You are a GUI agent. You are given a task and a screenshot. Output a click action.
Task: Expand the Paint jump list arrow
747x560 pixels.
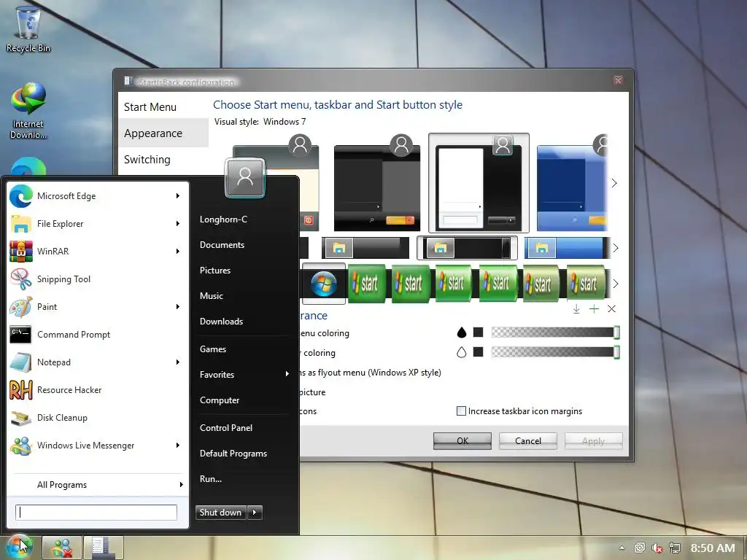tap(178, 307)
